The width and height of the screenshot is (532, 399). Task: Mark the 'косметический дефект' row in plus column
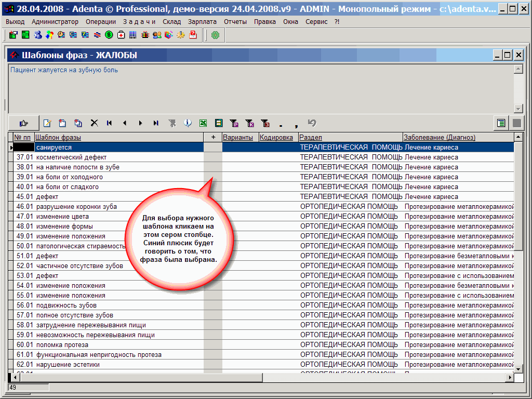212,157
